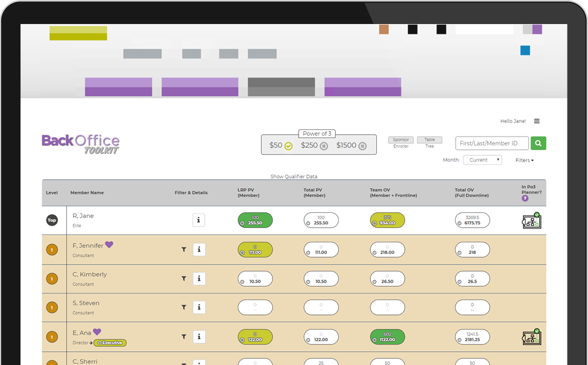Open Po3 planner icon for R, Jane
Viewport: 588px width, 365px height.
531,221
